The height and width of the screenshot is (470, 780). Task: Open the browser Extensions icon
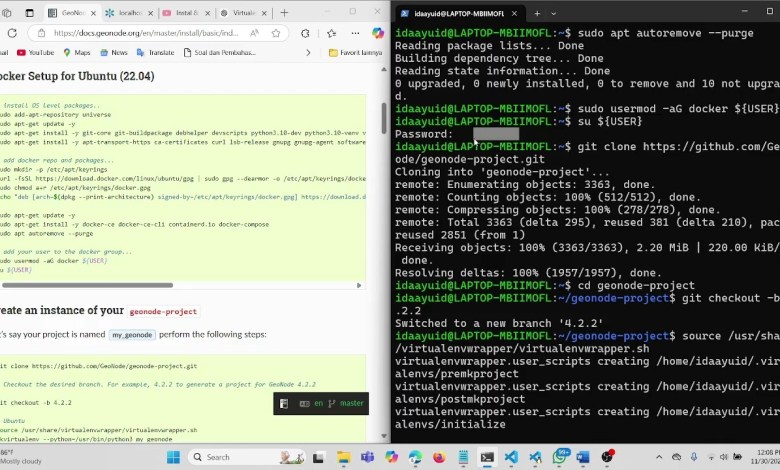tap(305, 33)
